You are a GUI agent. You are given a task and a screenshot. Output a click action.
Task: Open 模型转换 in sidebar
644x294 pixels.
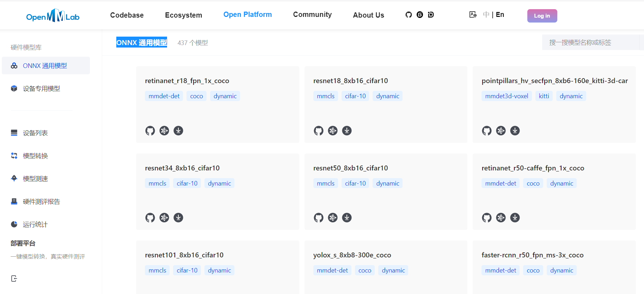(x=46, y=156)
